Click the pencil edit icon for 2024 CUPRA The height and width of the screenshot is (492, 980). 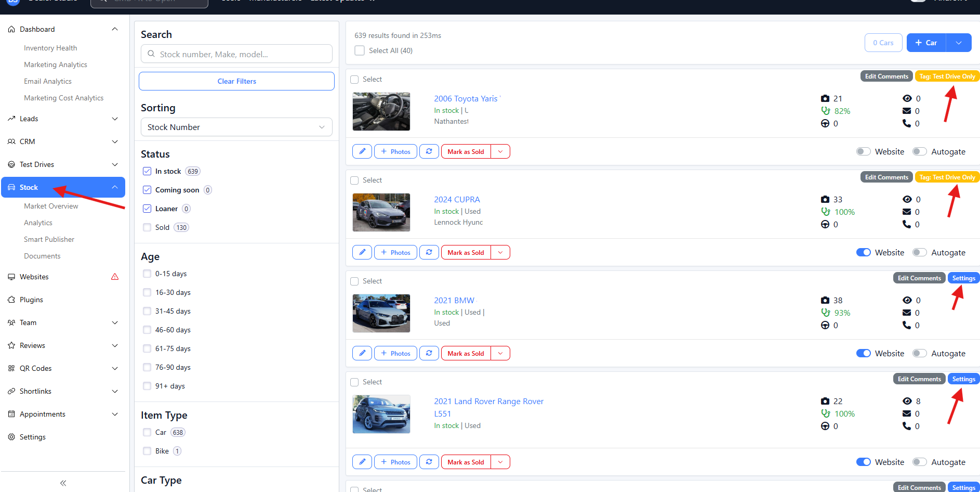click(362, 252)
